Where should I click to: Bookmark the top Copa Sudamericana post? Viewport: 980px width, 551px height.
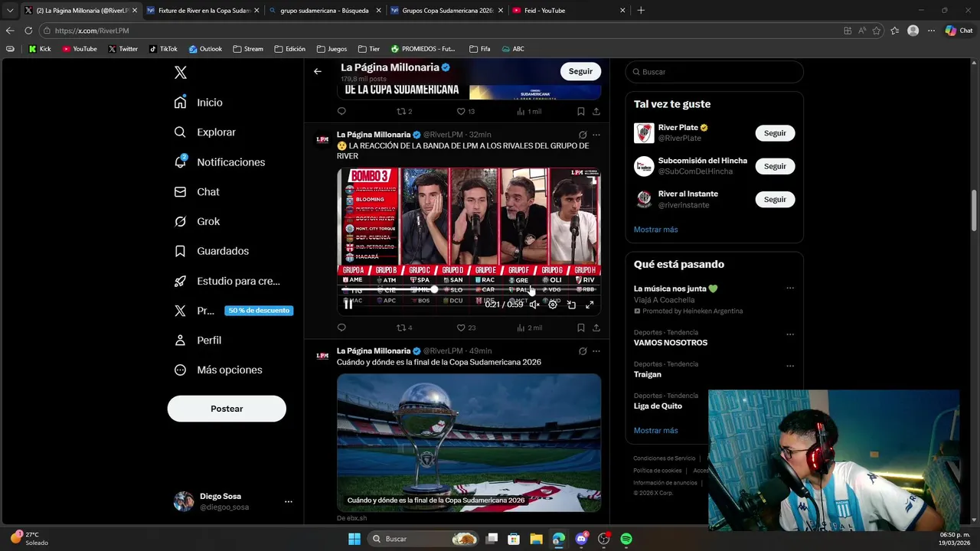click(x=581, y=112)
